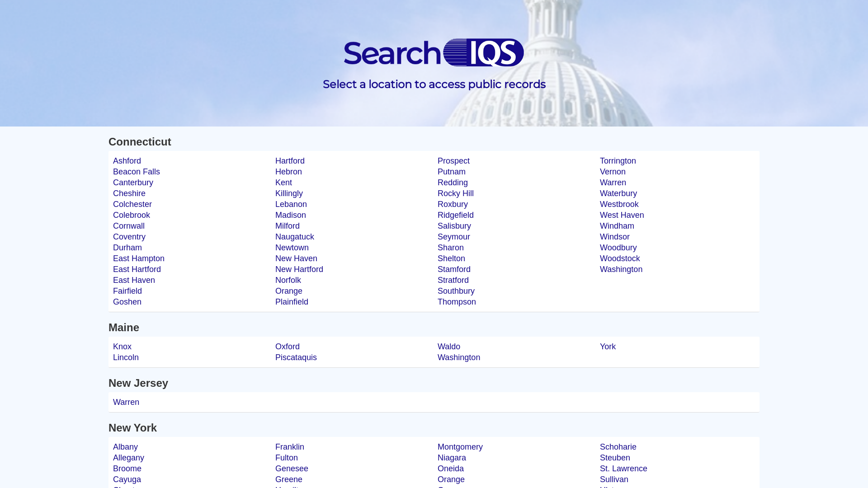The height and width of the screenshot is (488, 868).
Task: Open Ashford, Connecticut records
Action: point(127,161)
